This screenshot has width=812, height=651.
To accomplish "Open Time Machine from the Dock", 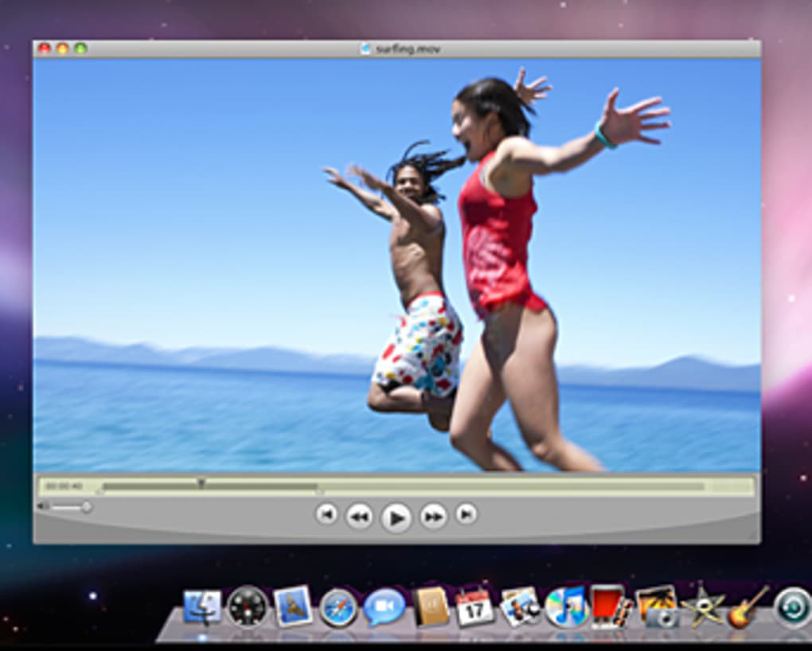I will point(792,607).
